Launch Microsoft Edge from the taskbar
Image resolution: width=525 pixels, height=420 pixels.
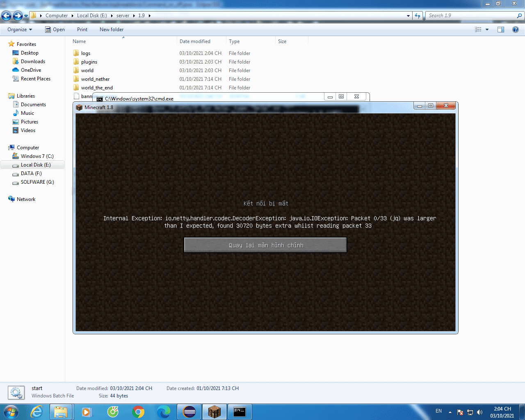click(x=164, y=412)
